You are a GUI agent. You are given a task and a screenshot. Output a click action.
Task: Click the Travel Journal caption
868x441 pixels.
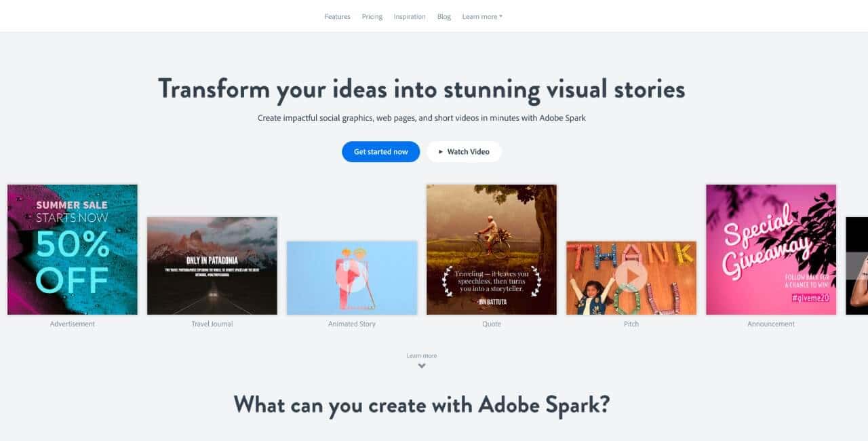212,324
